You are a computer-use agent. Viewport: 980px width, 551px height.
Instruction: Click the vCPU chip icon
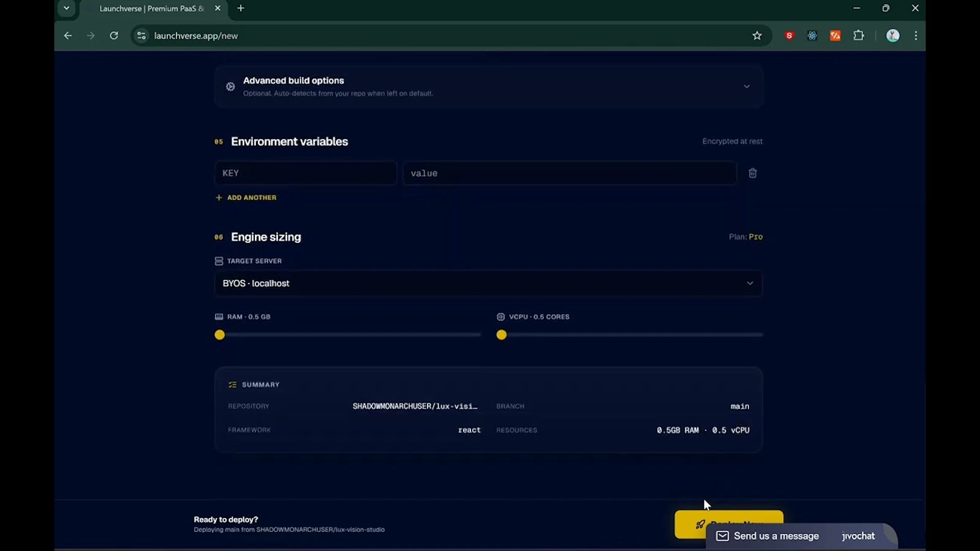[500, 317]
